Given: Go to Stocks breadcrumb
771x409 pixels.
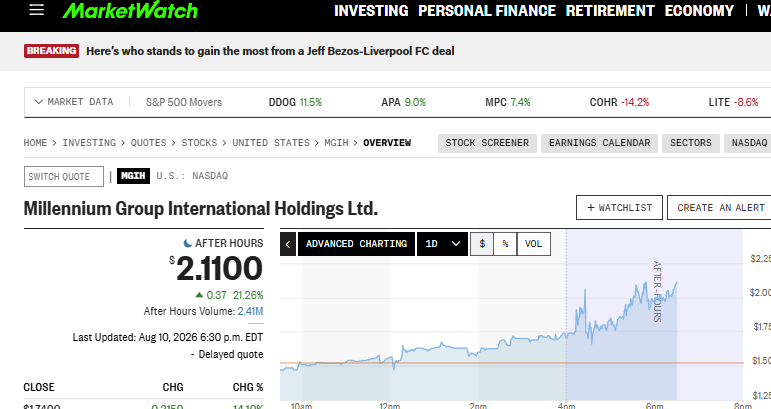Looking at the screenshot, I should [x=199, y=143].
